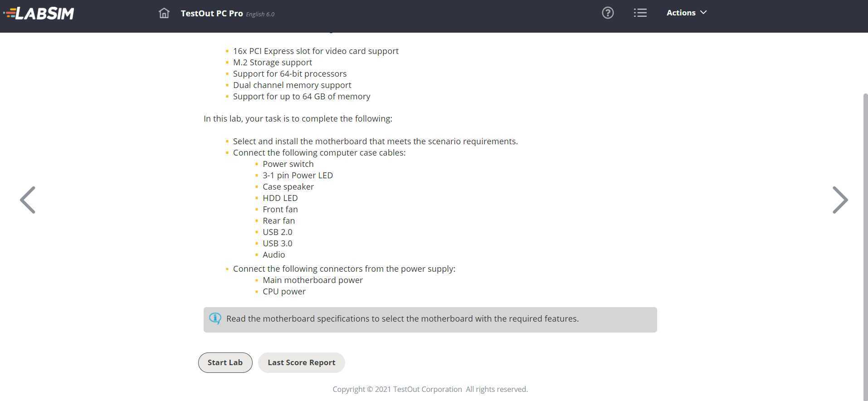Click the info icon in the note box
Viewport: 868px width, 401px height.
click(215, 318)
